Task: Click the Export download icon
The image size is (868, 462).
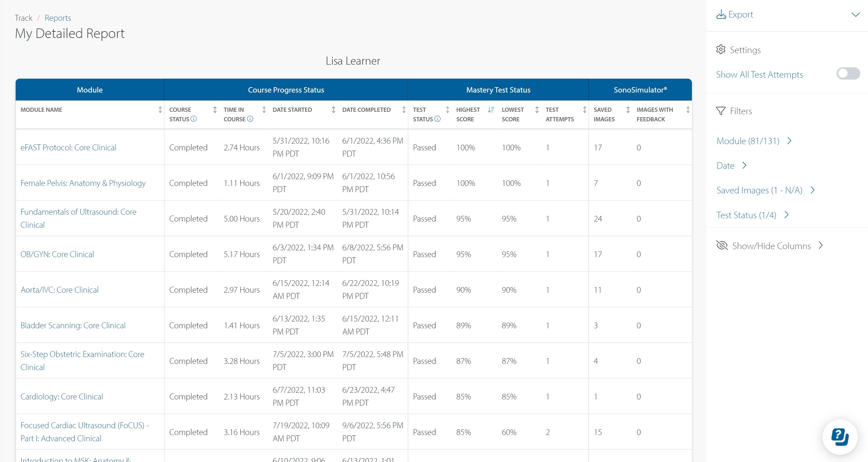Action: coord(721,15)
